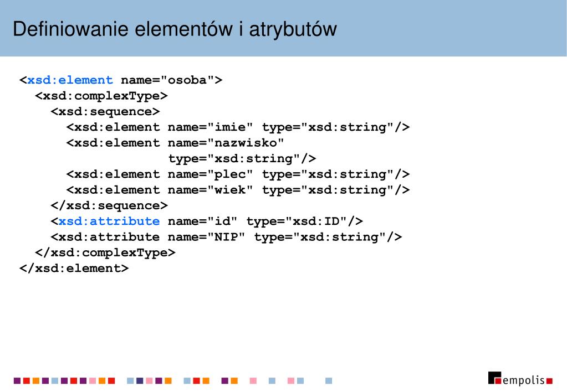Select the text name="osoba"
This screenshot has width=567, height=392.
tap(167, 80)
